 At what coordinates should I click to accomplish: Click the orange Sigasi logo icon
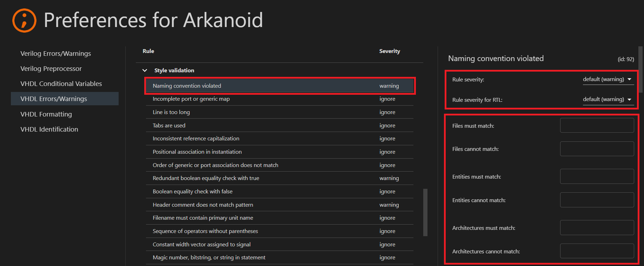[x=24, y=20]
